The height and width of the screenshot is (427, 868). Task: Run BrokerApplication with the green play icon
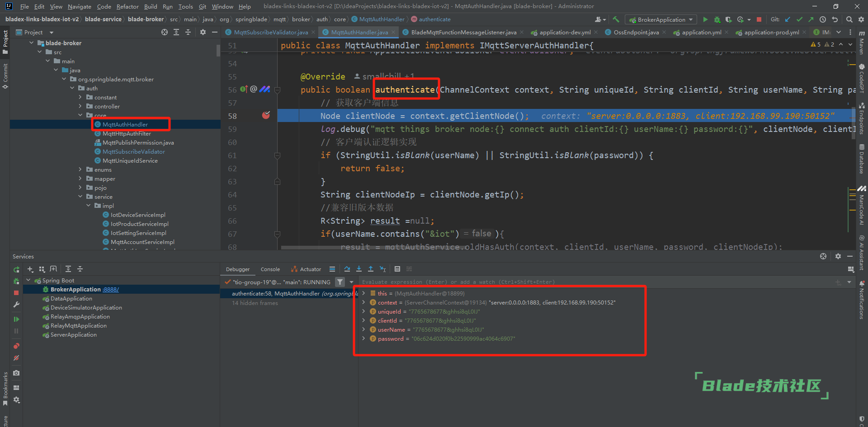[x=705, y=19]
